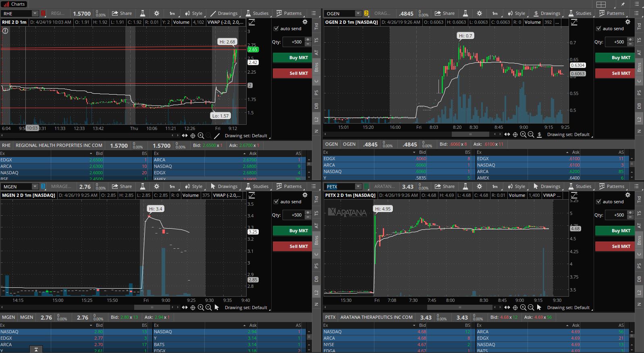Open Patterns menu in OGEN chart

tap(611, 13)
